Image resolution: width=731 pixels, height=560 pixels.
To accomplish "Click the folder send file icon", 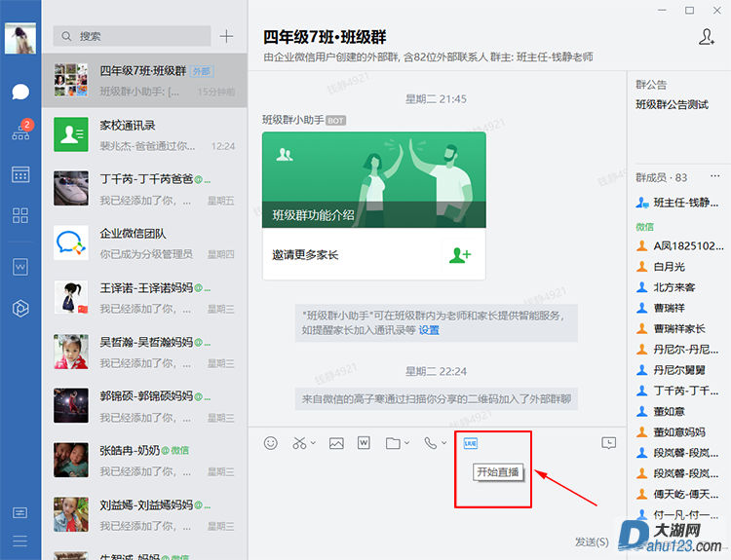I will pos(393,443).
